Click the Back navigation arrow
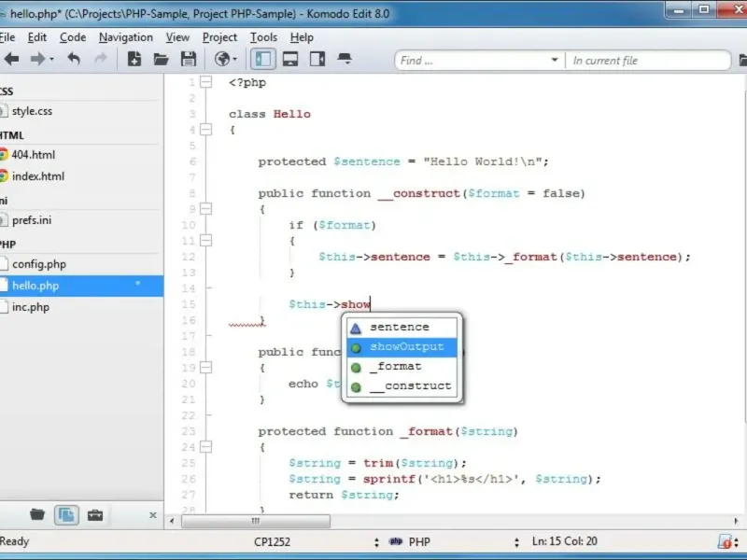 coord(11,60)
